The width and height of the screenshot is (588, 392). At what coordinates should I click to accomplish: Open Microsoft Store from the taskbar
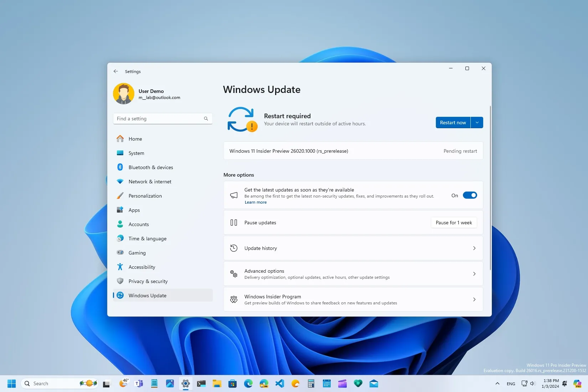(233, 383)
